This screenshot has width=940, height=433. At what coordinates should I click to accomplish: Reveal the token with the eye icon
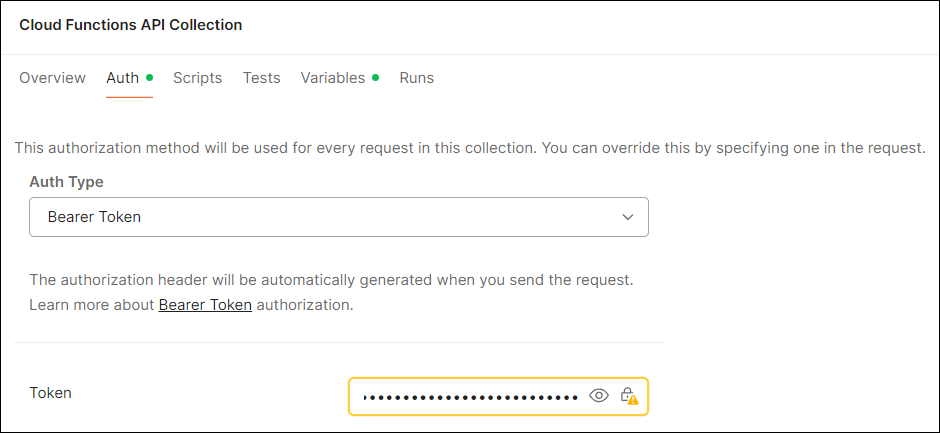click(599, 395)
